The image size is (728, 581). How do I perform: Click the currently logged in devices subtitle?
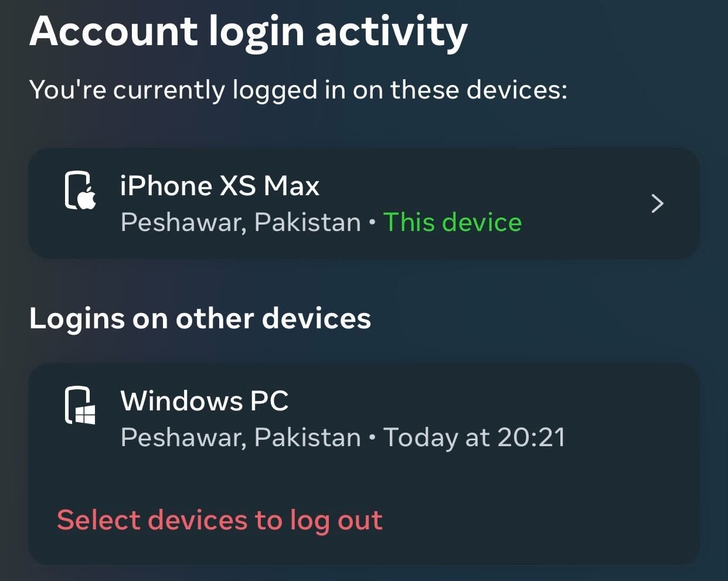298,90
